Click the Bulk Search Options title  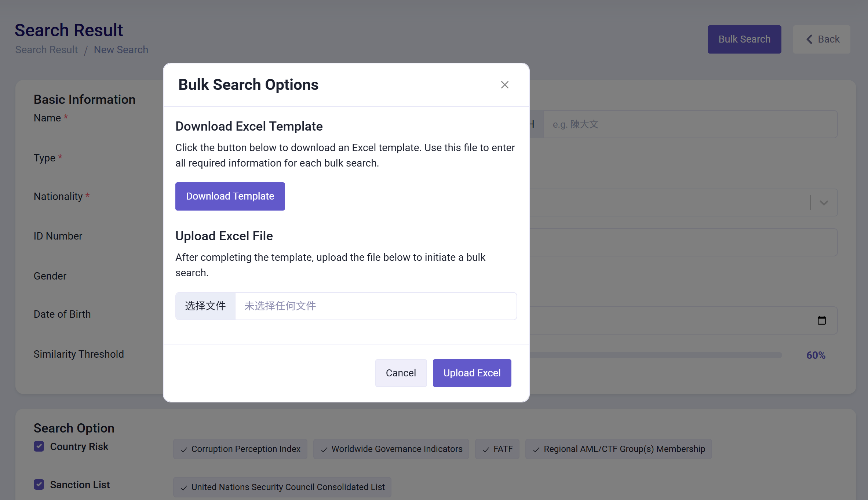pyautogui.click(x=248, y=85)
